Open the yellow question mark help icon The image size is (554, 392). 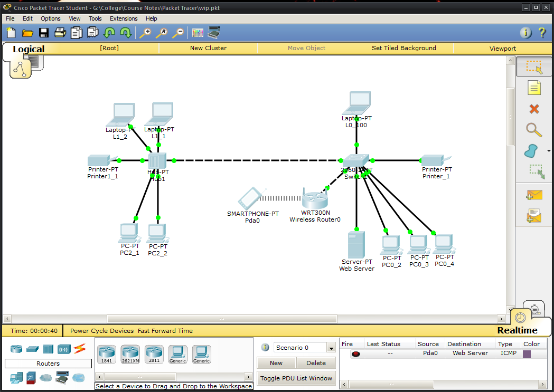[542, 33]
